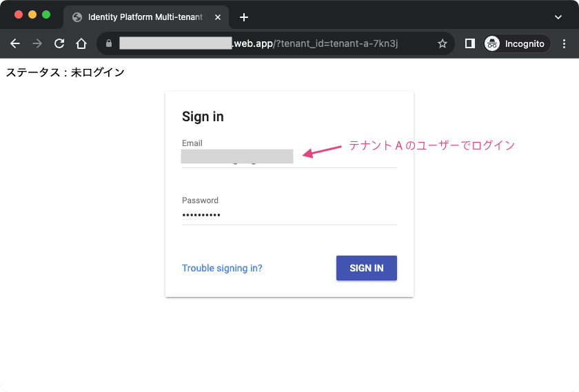This screenshot has height=392, width=579.
Task: Close the Identity Platform Multi-tenant tab
Action: [x=218, y=17]
